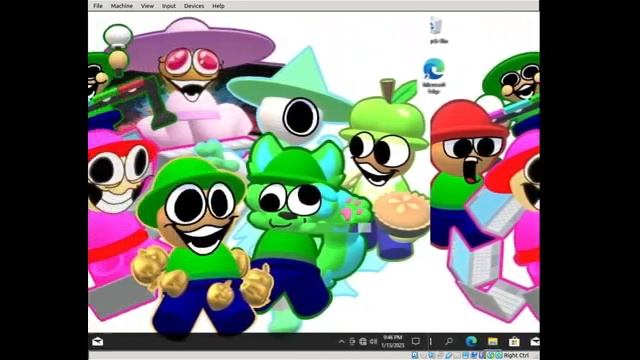Open Microsoft Edge from the guest taskbar
The image size is (640, 360).
(x=471, y=341)
